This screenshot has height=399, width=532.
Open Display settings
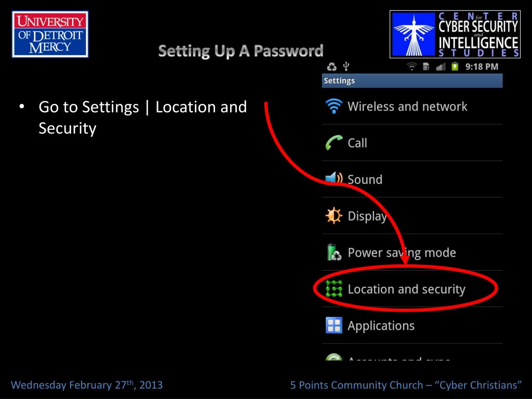pyautogui.click(x=412, y=216)
